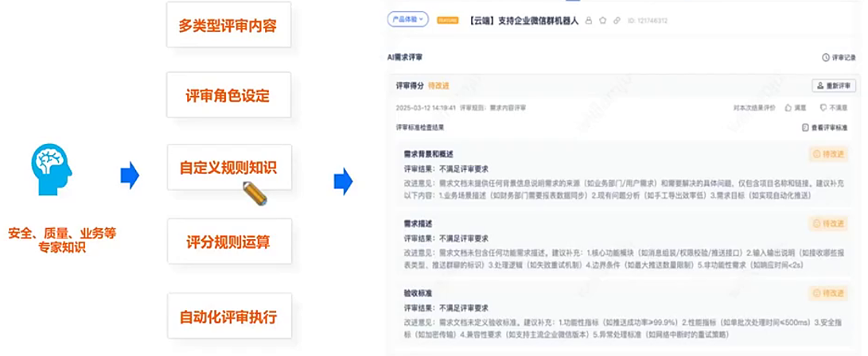Viewport: 868px width, 356px height.
Task: Click the 验收标准 section heading
Action: [x=418, y=293]
